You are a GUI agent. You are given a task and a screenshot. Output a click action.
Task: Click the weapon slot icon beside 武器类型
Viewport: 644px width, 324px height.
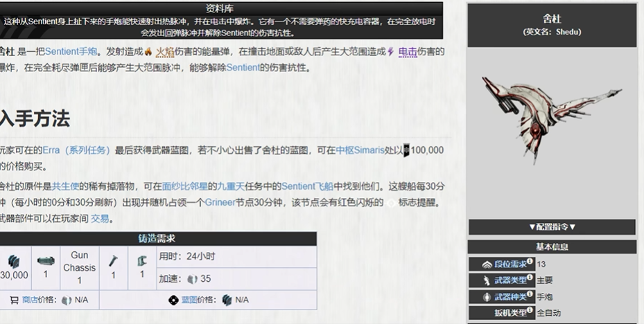pyautogui.click(x=487, y=280)
